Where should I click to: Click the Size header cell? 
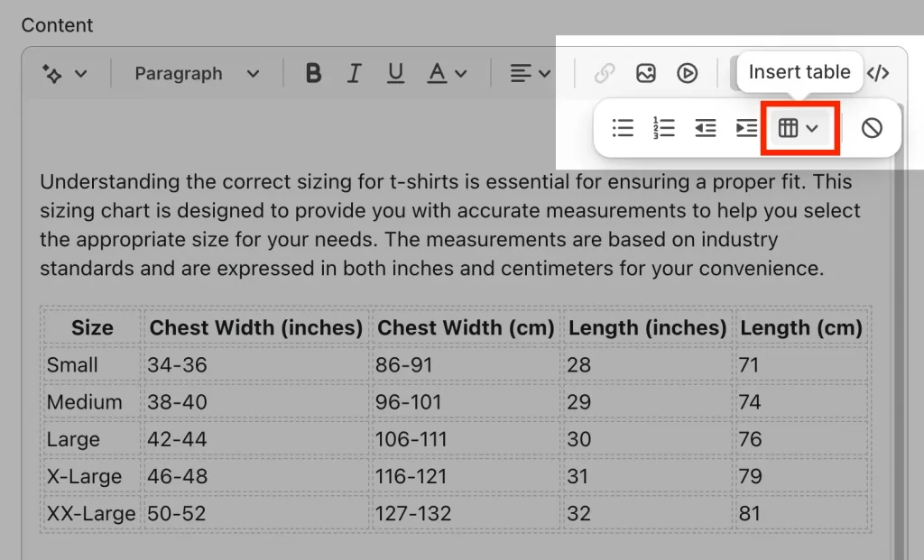tap(92, 328)
